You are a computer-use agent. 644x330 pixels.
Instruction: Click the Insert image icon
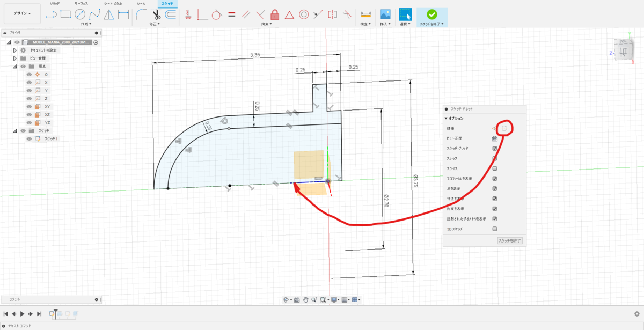coord(385,14)
